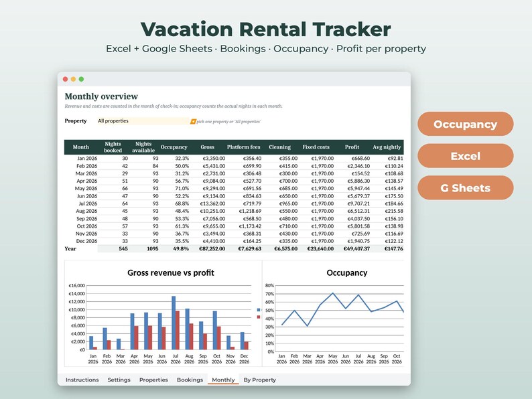This screenshot has height=399, width=532.
Task: Open the Properties sheet tab
Action: pos(153,380)
